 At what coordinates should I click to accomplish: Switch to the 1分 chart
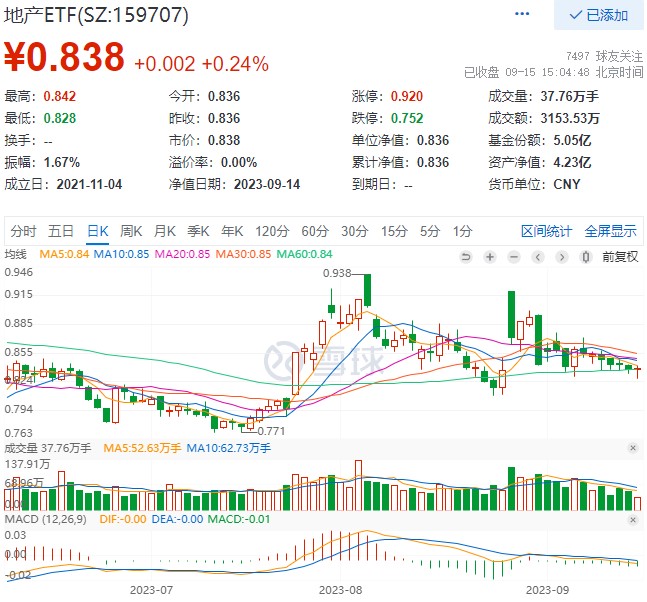[462, 231]
